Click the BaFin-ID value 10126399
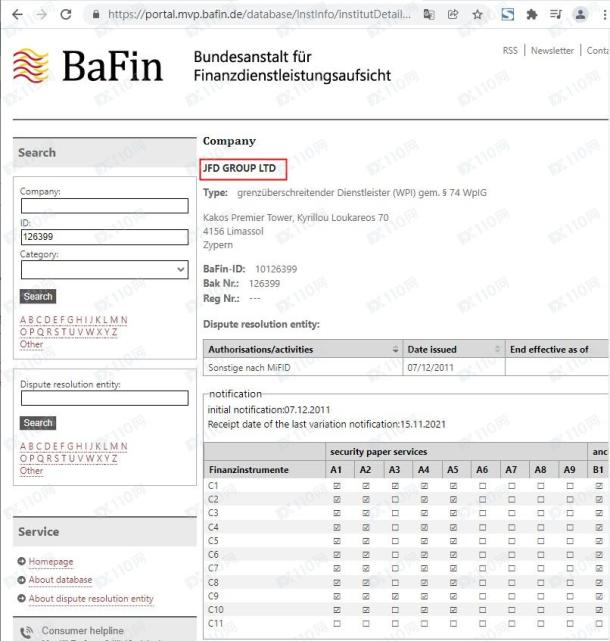 [x=276, y=269]
